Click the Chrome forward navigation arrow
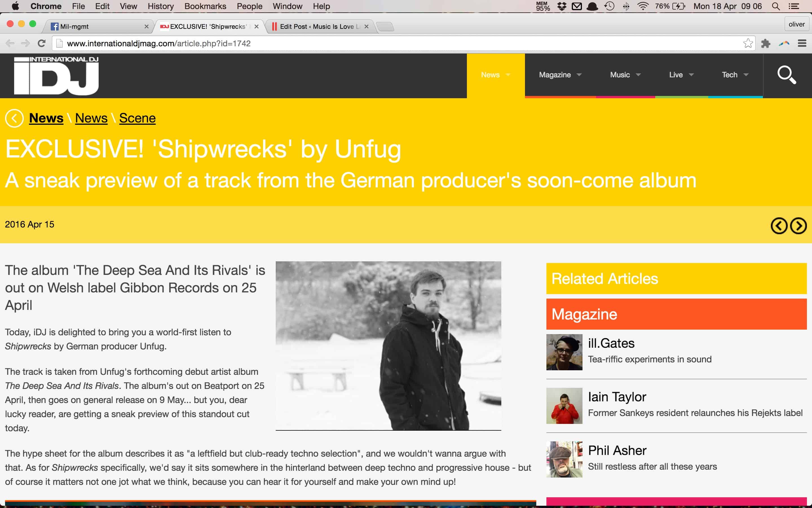The height and width of the screenshot is (508, 812). (25, 43)
